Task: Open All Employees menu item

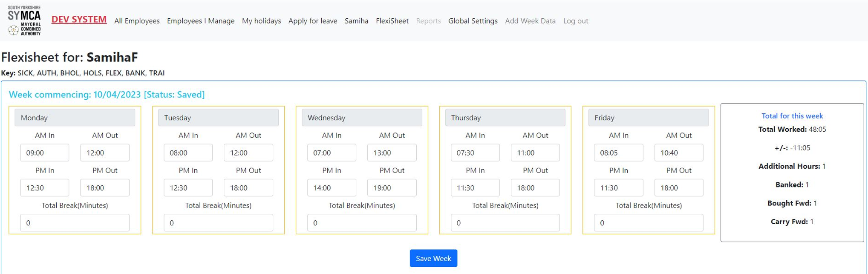Action: (x=137, y=21)
